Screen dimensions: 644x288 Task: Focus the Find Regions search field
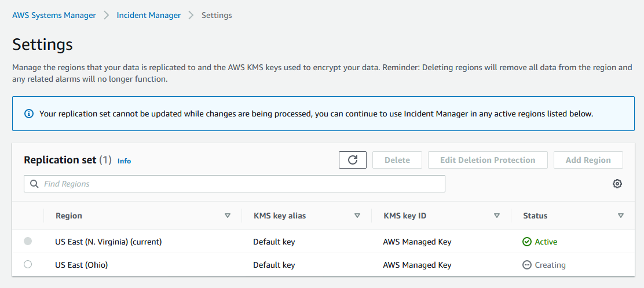click(x=235, y=184)
